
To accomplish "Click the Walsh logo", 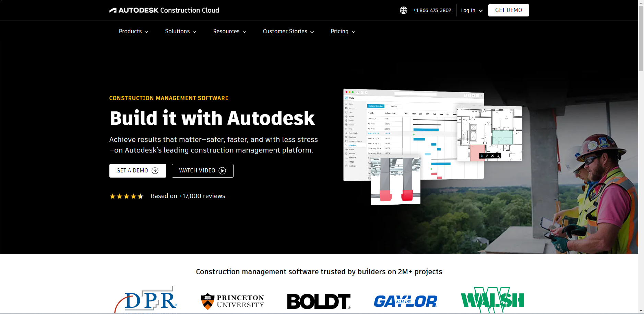I will pyautogui.click(x=492, y=300).
